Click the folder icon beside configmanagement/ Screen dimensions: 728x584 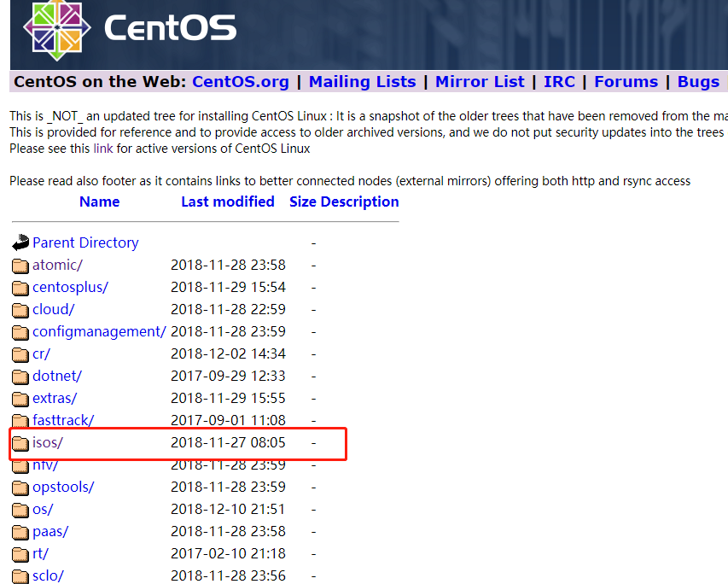[x=20, y=333]
